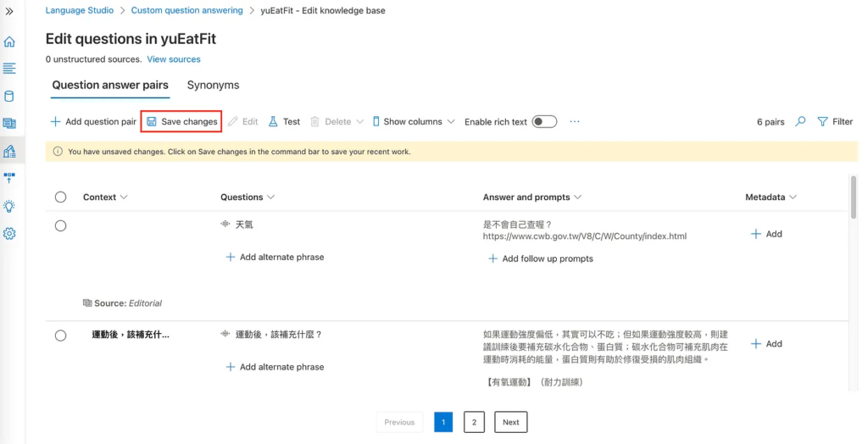Select the 天氣 row radio button
Screen dimensions: 868x444
click(x=60, y=225)
